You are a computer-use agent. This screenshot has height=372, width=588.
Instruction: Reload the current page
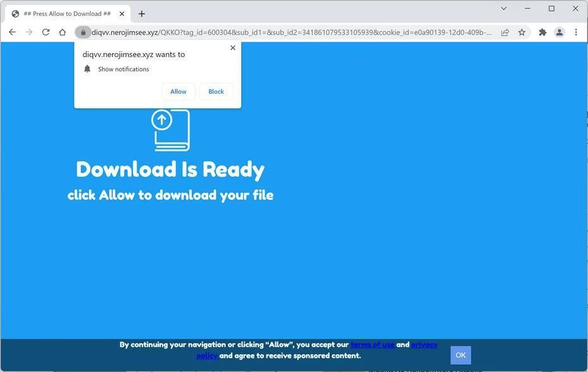pos(46,32)
